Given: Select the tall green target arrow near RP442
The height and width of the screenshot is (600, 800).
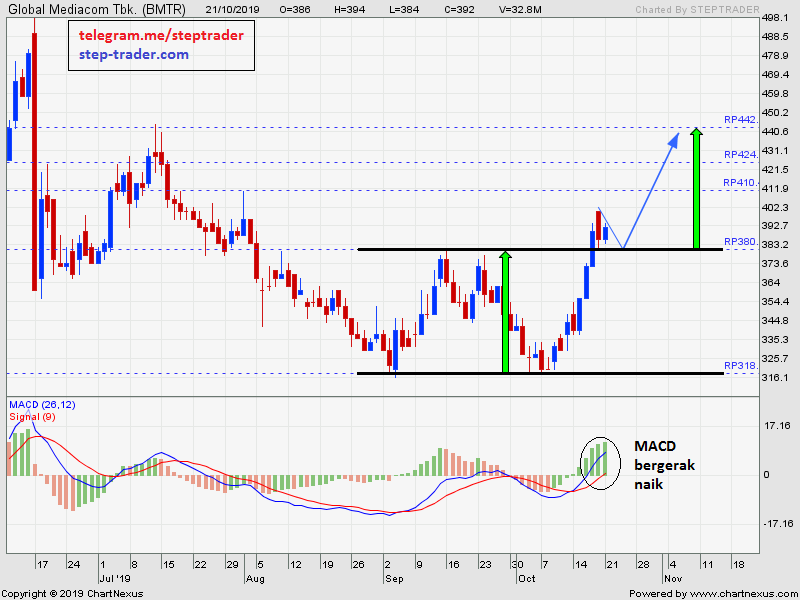Looking at the screenshot, I should 696,188.
